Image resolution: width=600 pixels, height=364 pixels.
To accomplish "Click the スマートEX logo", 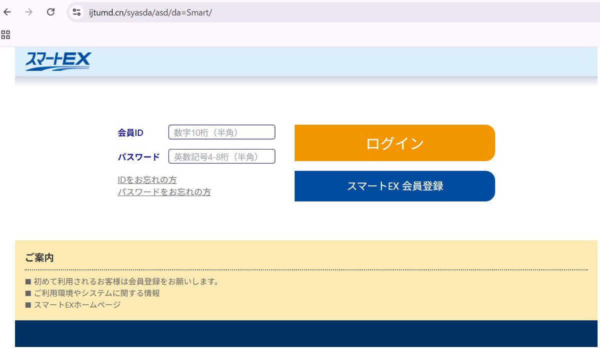I will tap(58, 61).
